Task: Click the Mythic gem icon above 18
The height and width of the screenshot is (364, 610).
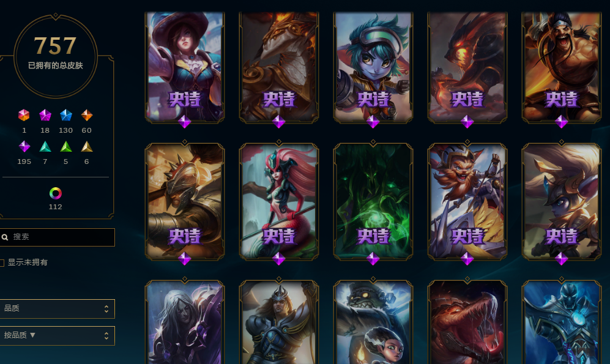Action: click(45, 115)
